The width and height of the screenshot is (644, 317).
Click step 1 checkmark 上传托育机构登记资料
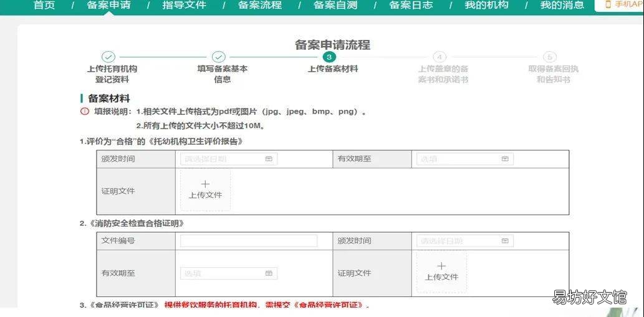(x=108, y=57)
